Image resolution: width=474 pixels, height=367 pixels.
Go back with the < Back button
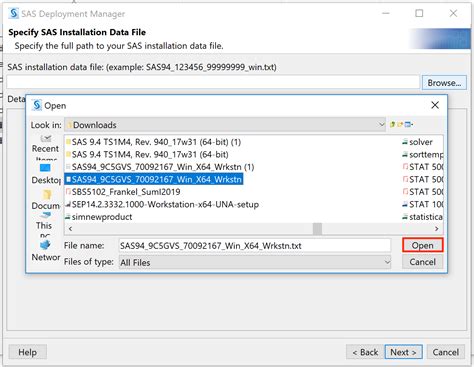tap(365, 352)
